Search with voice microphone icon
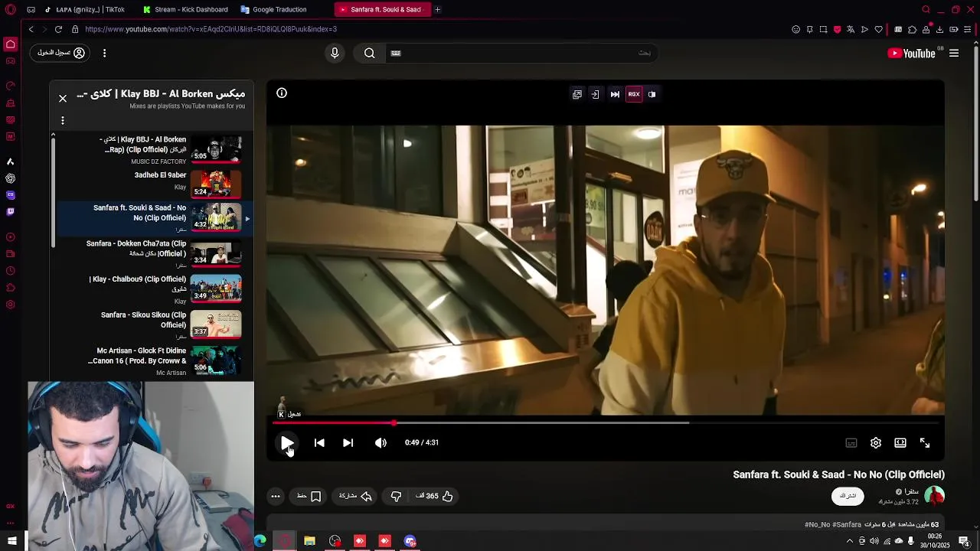The image size is (980, 551). [335, 53]
